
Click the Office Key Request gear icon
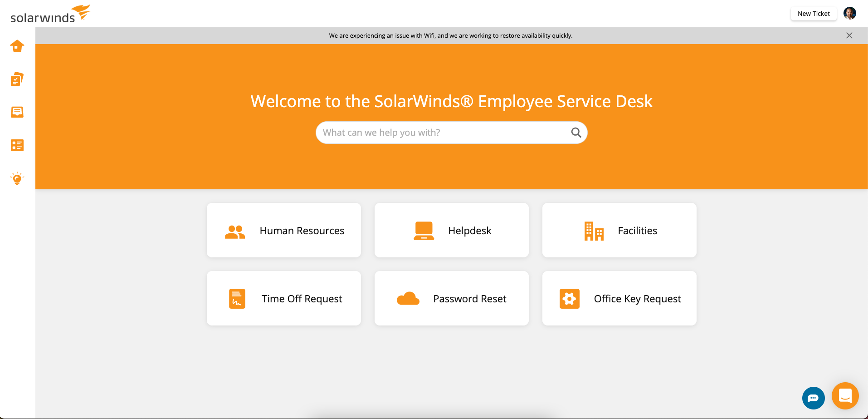(569, 298)
